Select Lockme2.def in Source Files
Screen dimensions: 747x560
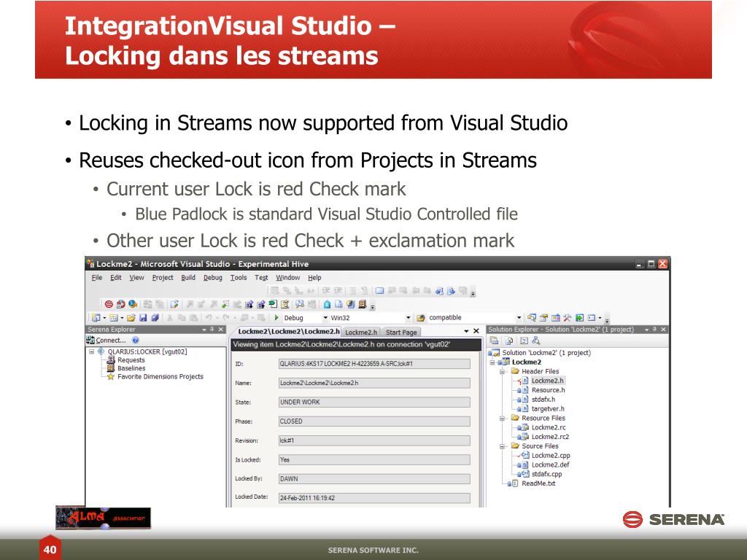(x=550, y=464)
